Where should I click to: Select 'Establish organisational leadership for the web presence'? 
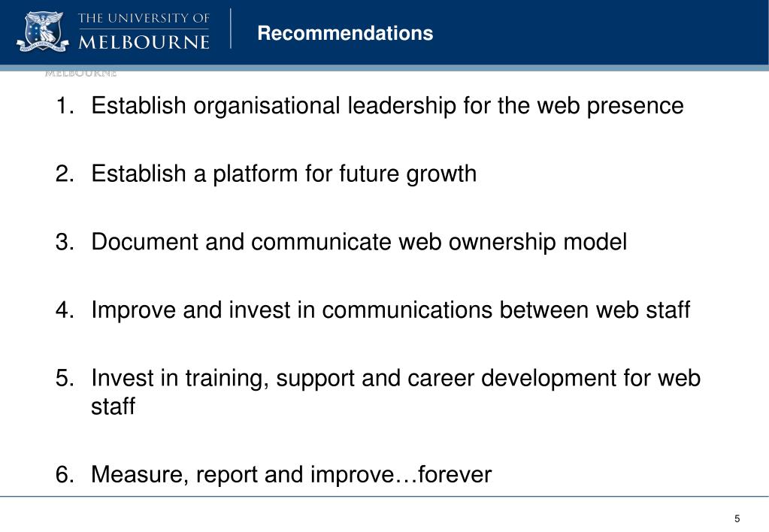pyautogui.click(x=387, y=107)
